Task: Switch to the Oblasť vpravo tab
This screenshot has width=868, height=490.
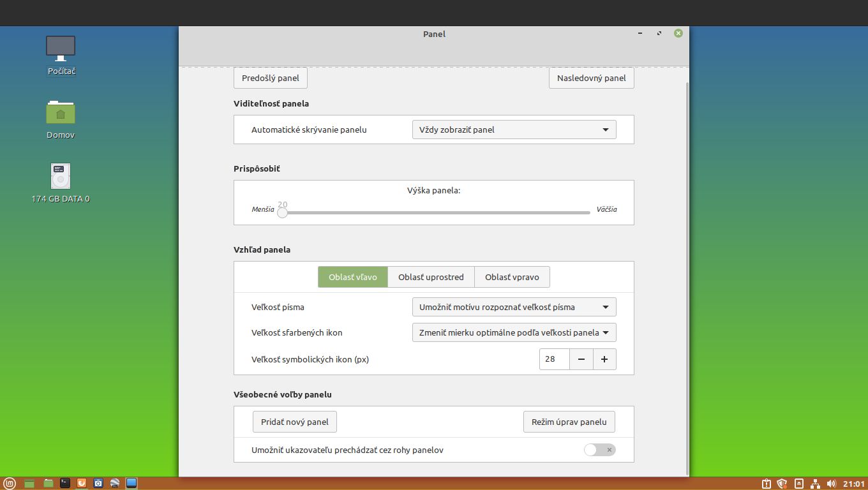Action: (512, 277)
